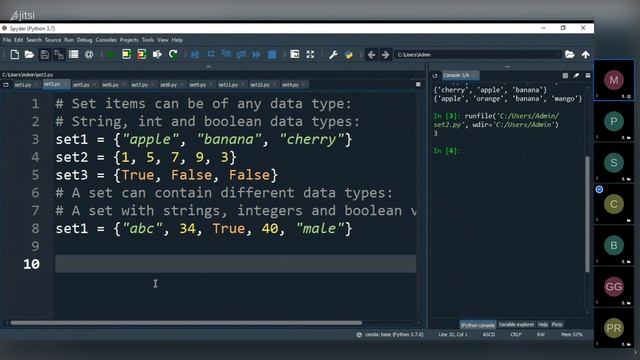
Task: Browse for a working directory
Action: [569, 54]
